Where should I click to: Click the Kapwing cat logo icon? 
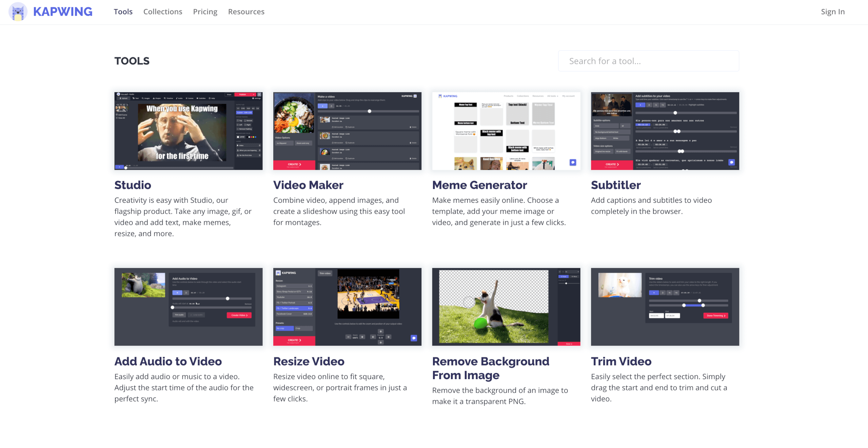(18, 12)
